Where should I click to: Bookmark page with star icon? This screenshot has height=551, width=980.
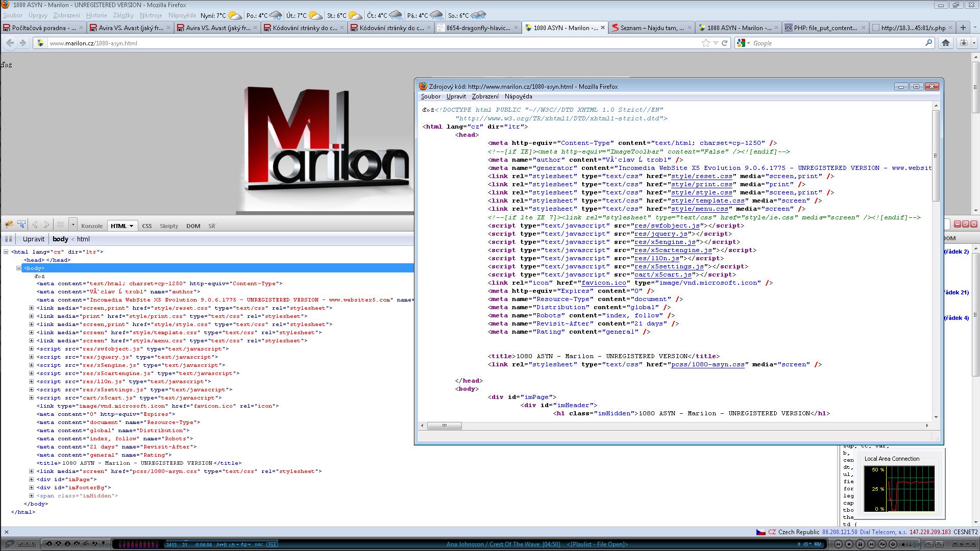[706, 43]
